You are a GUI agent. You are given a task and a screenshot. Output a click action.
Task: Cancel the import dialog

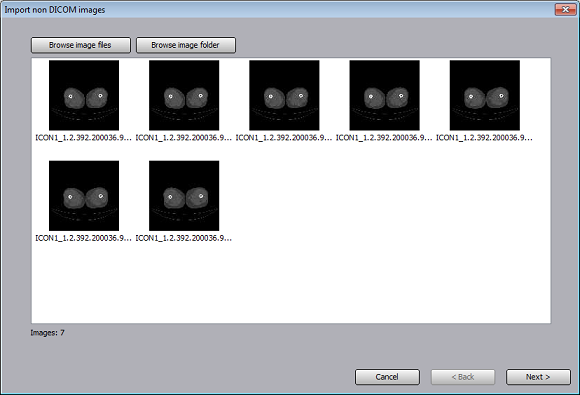coord(387,377)
